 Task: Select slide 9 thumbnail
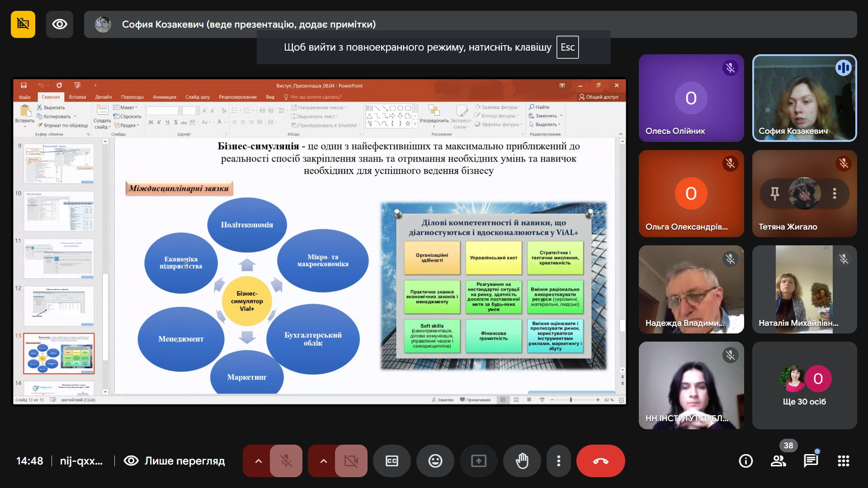click(59, 164)
